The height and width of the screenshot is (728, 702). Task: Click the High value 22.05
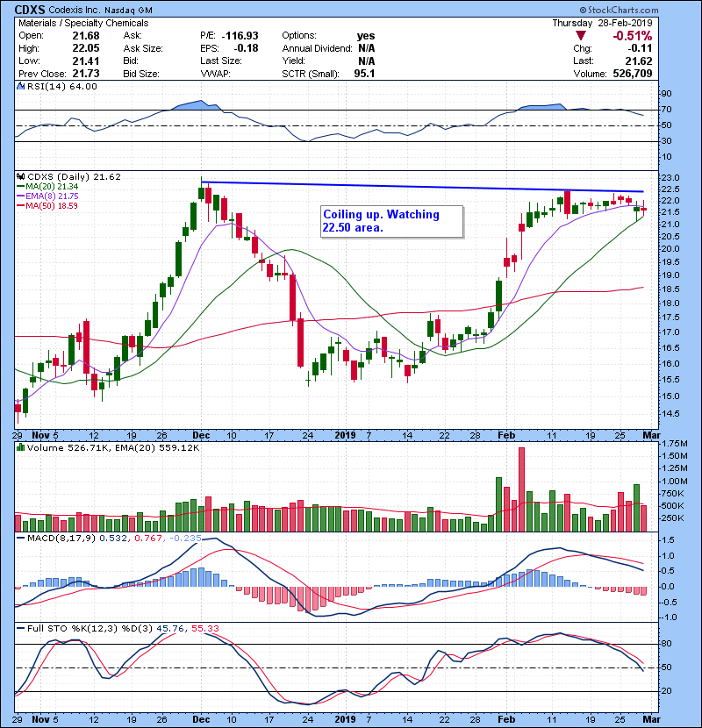click(x=86, y=48)
